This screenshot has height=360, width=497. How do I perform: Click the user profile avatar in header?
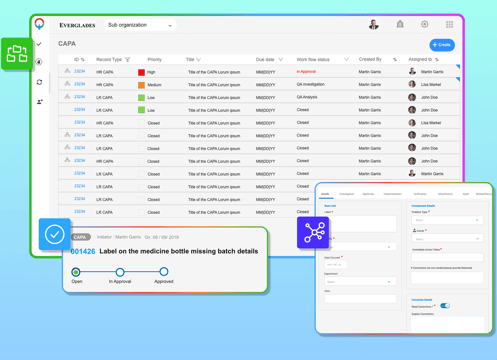point(374,24)
